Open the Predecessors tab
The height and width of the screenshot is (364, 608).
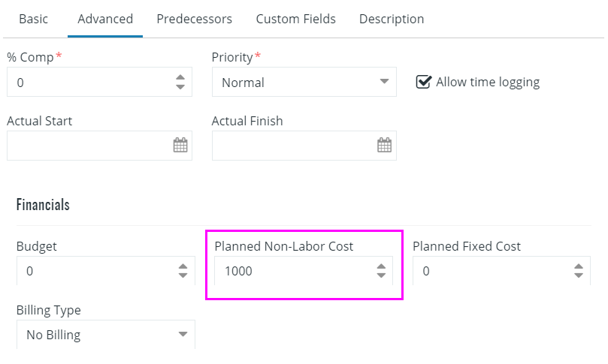[194, 19]
